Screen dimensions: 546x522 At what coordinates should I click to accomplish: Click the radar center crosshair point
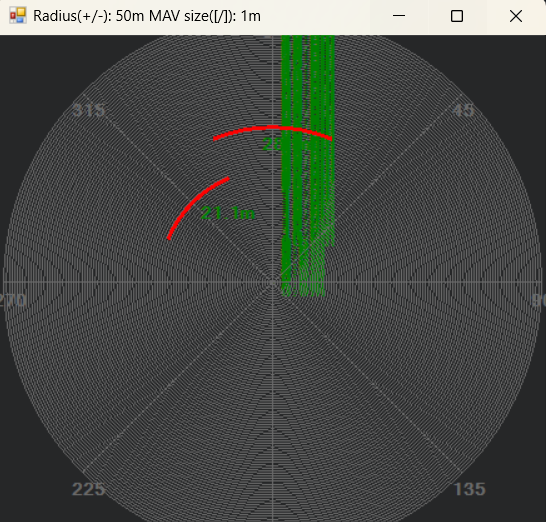point(273,282)
